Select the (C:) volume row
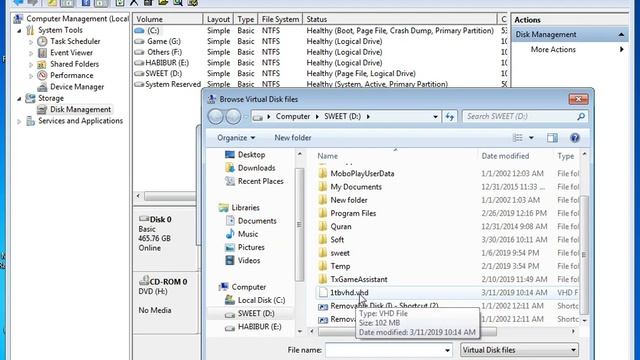The height and width of the screenshot is (360, 640). point(153,31)
